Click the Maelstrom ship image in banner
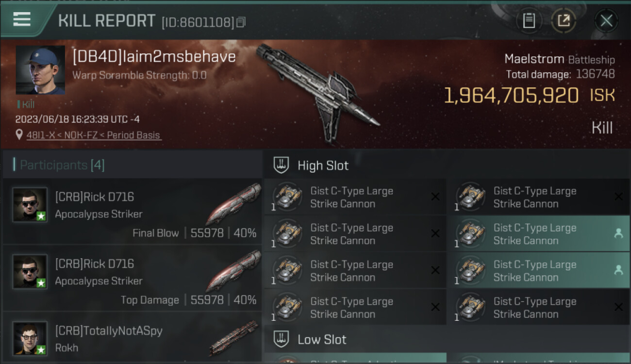Image resolution: width=631 pixels, height=364 pixels. point(318,92)
